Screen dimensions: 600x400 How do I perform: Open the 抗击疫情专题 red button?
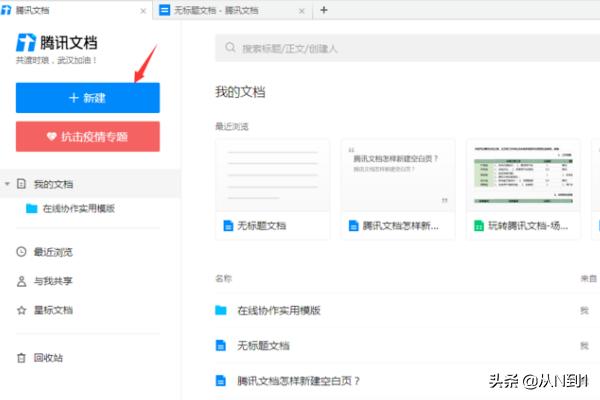[x=88, y=137]
